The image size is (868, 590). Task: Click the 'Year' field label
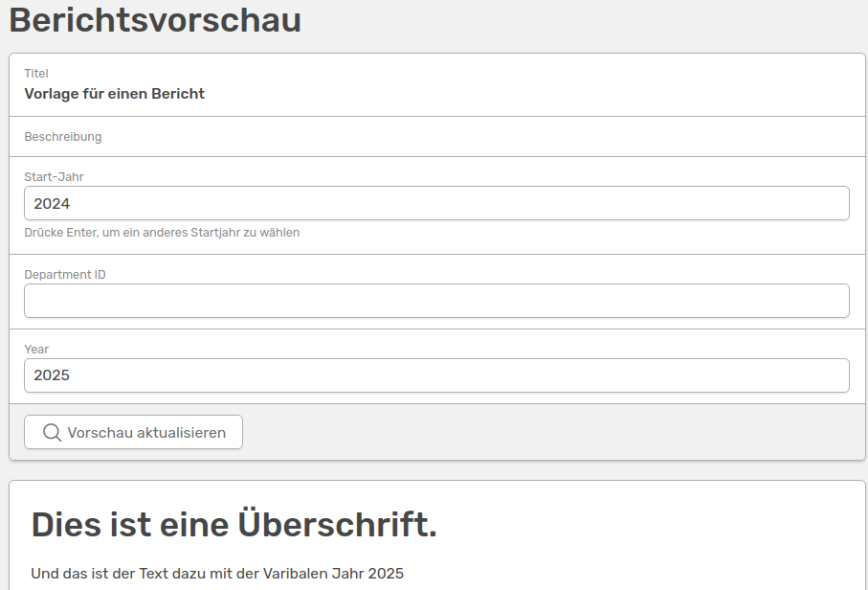click(x=36, y=350)
